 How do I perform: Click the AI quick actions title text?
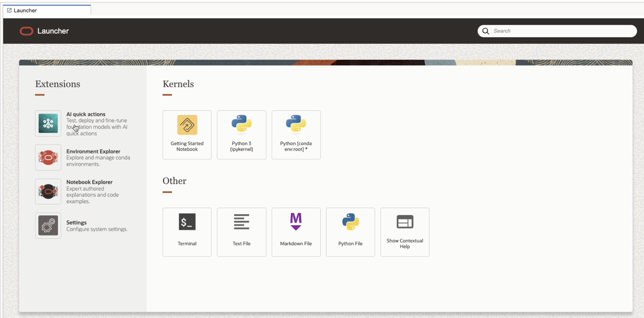coord(86,114)
